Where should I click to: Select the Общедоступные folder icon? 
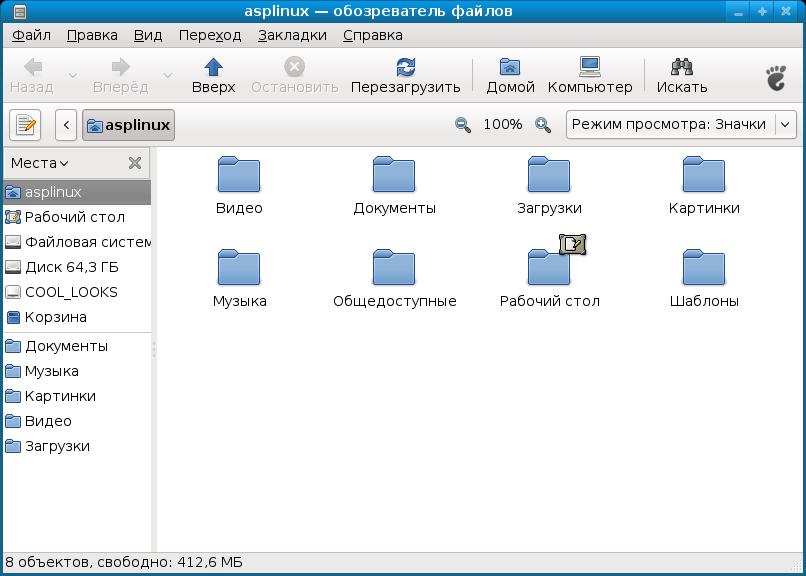(x=394, y=267)
